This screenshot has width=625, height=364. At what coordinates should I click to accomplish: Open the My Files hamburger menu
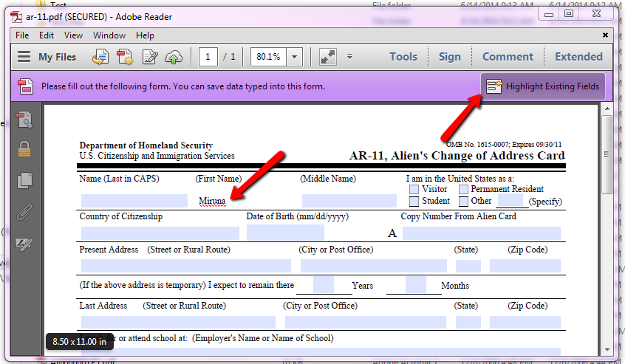click(x=24, y=57)
